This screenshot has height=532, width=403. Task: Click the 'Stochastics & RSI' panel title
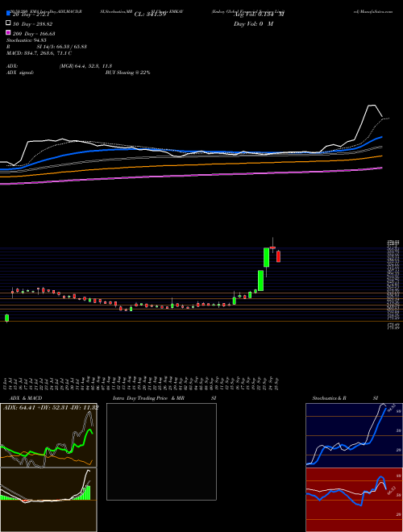click(345, 398)
